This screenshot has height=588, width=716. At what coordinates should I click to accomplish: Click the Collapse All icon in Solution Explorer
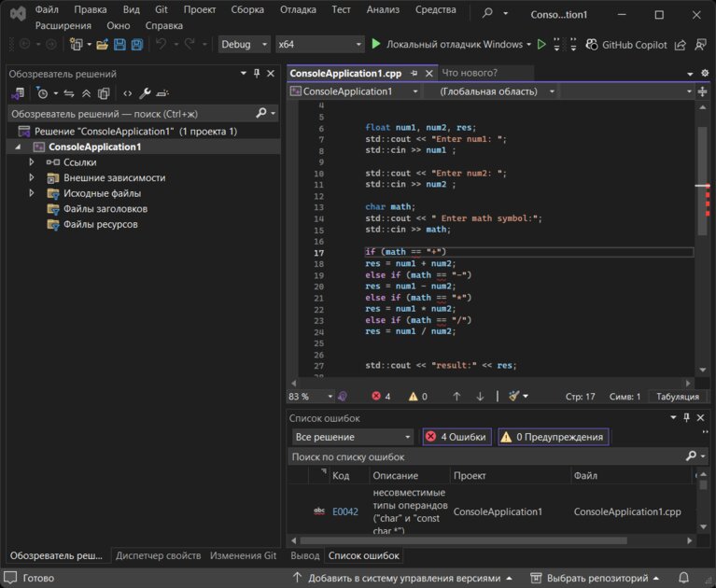(x=86, y=93)
